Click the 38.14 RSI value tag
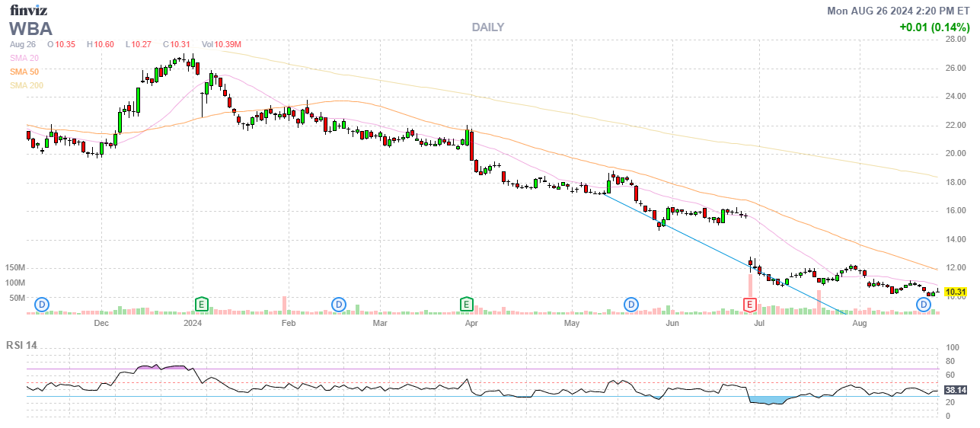Viewport: 980px width, 428px height. [956, 390]
